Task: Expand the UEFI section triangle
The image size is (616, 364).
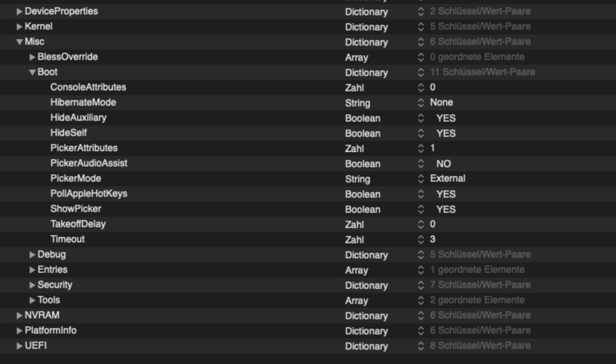Action: (x=19, y=346)
